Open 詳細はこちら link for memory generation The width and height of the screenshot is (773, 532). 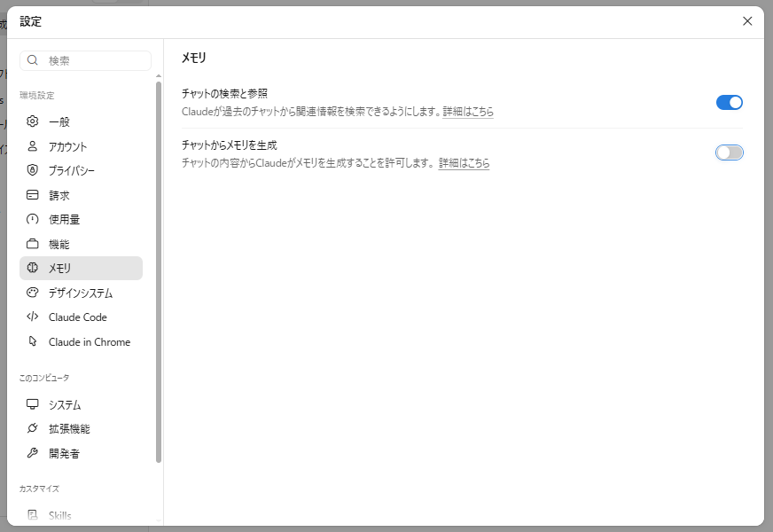pyautogui.click(x=464, y=163)
